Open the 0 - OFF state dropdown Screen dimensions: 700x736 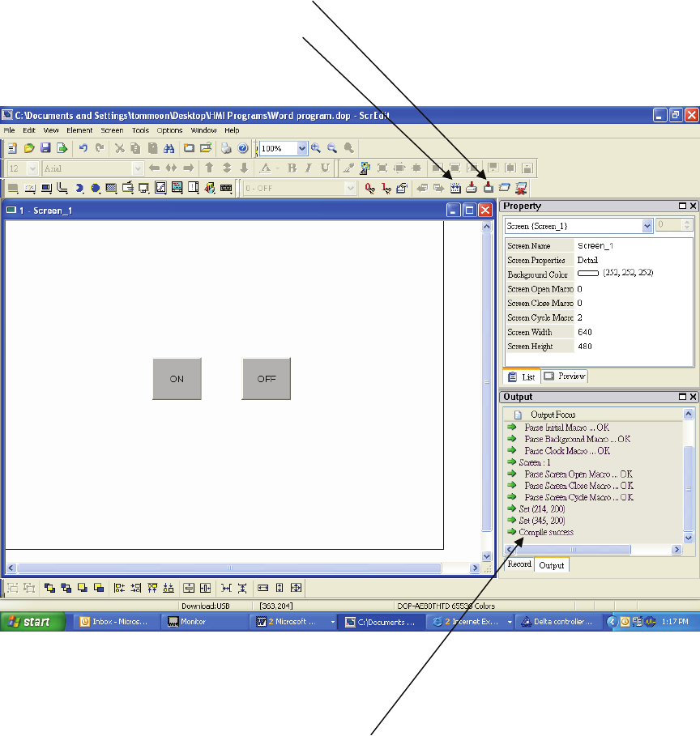coord(350,189)
